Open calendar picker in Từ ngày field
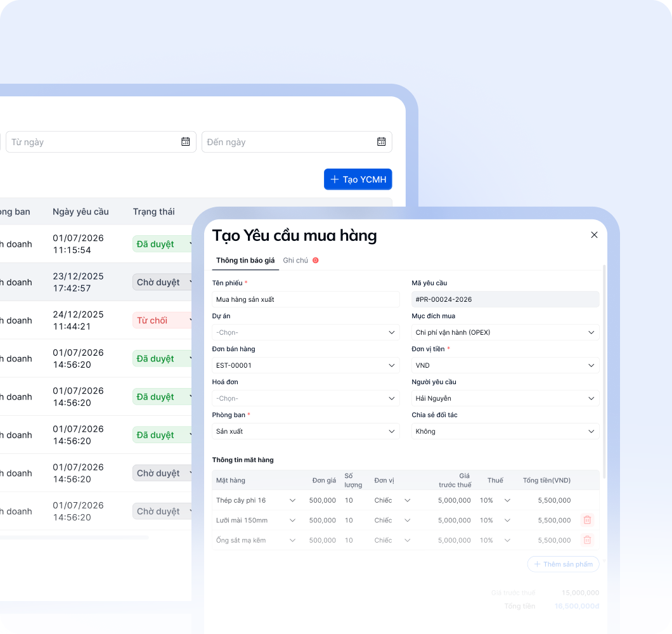 [x=186, y=142]
